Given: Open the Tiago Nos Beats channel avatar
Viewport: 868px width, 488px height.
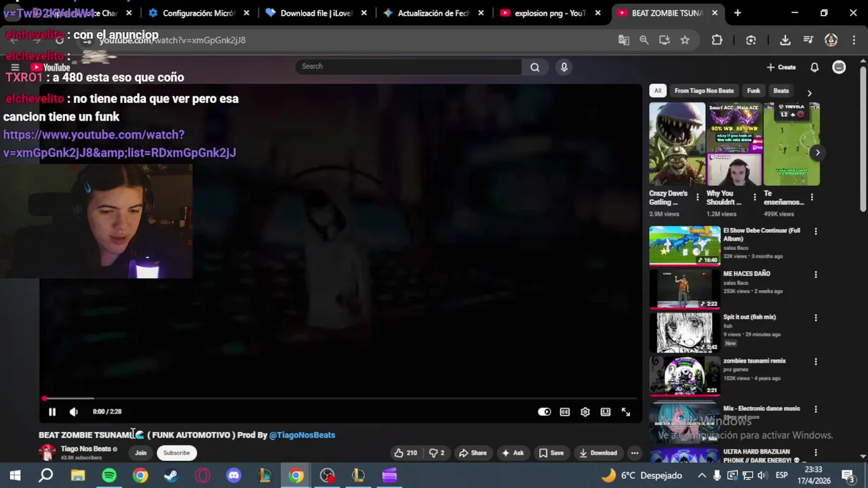Looking at the screenshot, I should click(x=47, y=453).
